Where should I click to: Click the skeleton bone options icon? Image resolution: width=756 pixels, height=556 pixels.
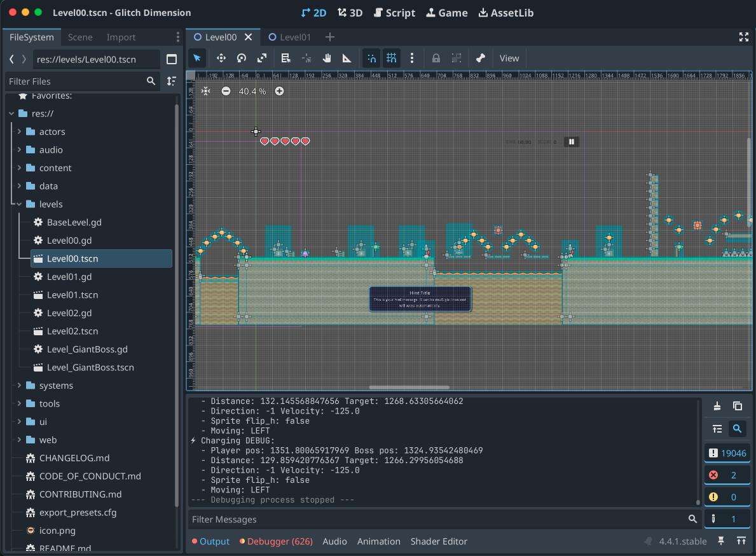click(481, 58)
